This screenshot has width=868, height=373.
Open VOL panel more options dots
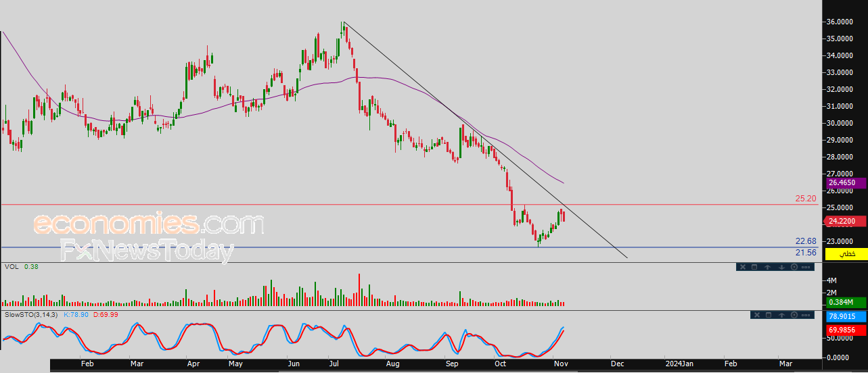coord(806,267)
